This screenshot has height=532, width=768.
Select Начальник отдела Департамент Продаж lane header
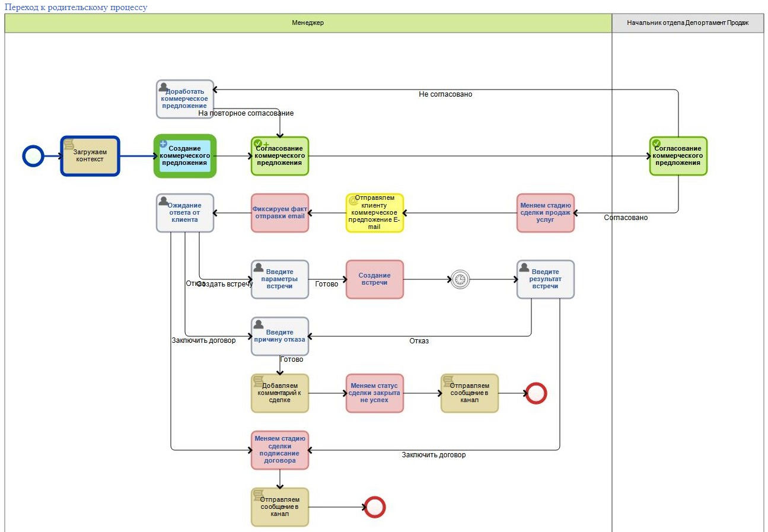[687, 23]
